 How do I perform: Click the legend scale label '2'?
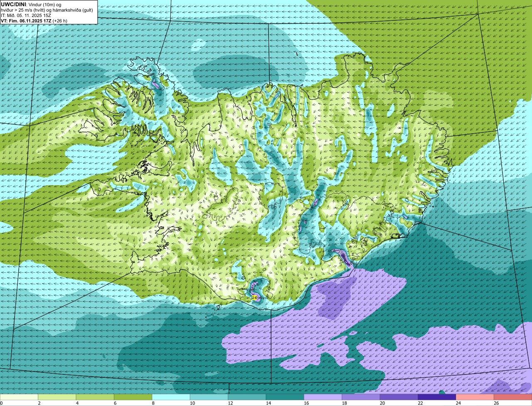[x=39, y=403]
